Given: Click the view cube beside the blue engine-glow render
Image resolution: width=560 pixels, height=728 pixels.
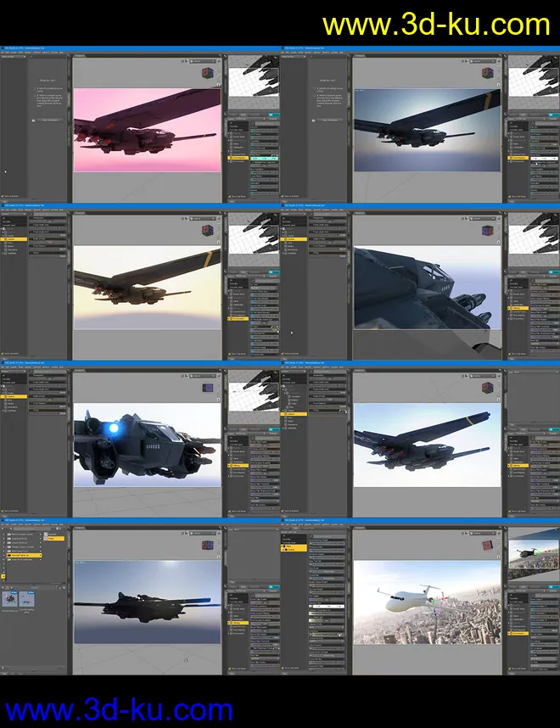Looking at the screenshot, I should coord(209,387).
